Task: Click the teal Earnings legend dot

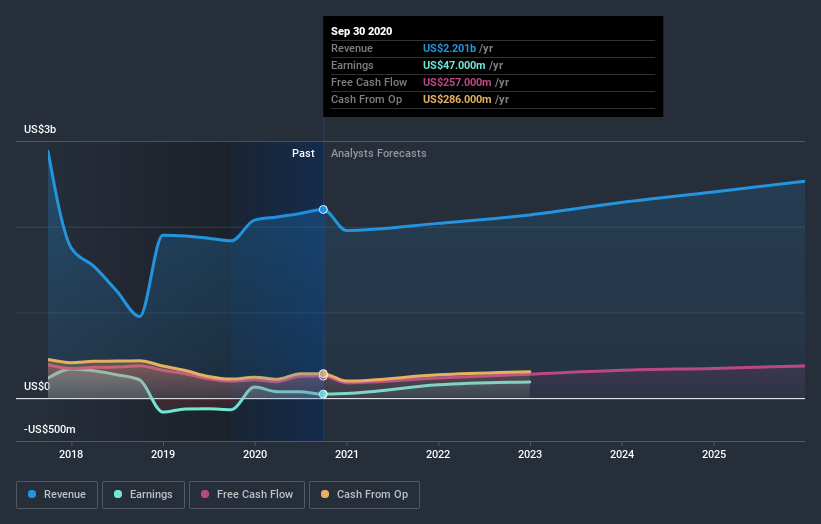Action: [118, 494]
